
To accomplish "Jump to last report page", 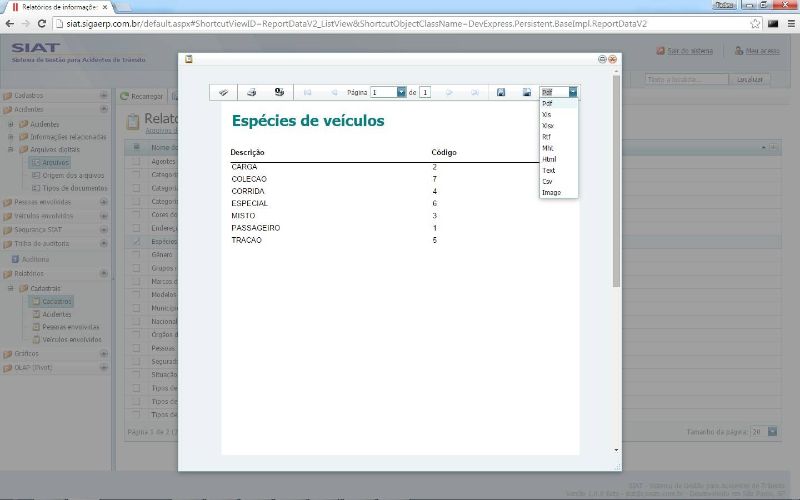I will coord(475,92).
